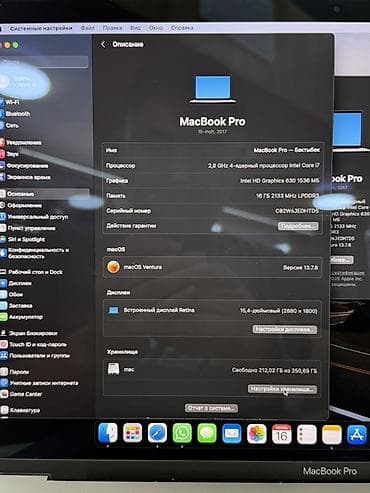Click the Подробнее warranty button
The width and height of the screenshot is (370, 493).
pos(298,226)
